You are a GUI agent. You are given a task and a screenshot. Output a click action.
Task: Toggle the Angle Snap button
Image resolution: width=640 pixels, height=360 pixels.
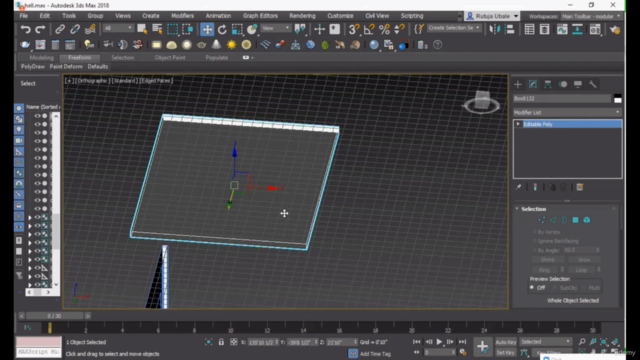click(x=369, y=29)
